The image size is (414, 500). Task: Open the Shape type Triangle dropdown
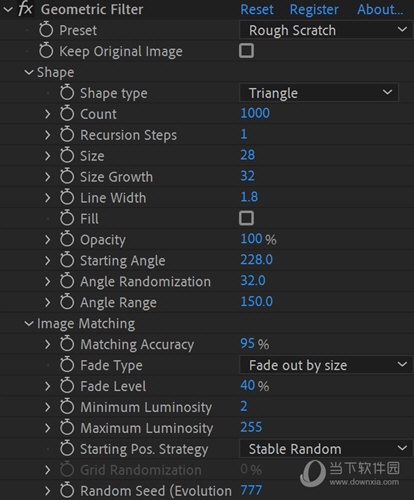[319, 93]
